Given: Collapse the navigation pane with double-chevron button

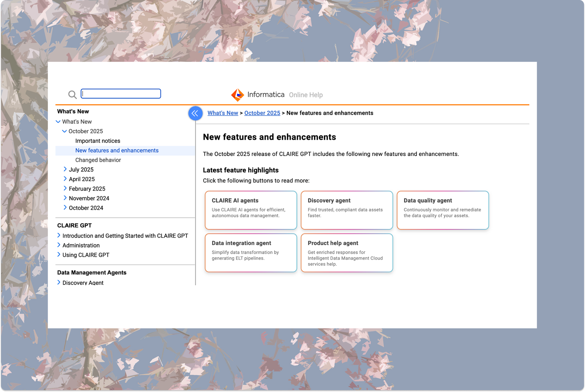Looking at the screenshot, I should (195, 113).
